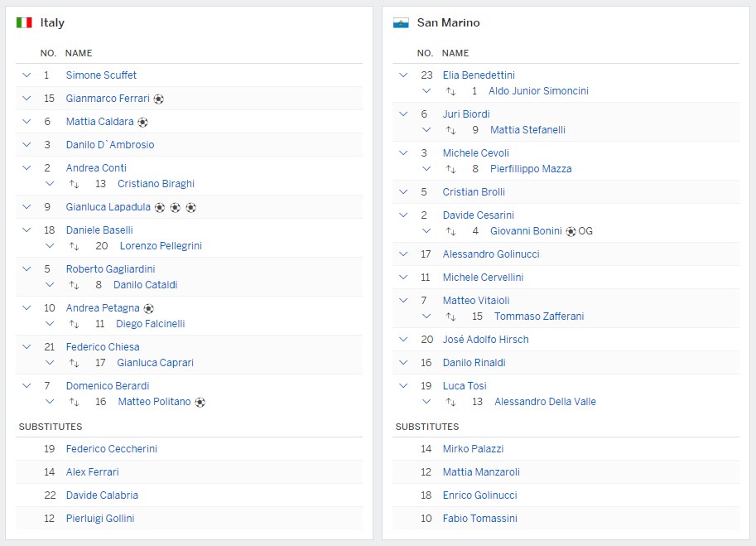Screen dimensions: 756x546
Task: Click the Italy flag icon
Action: tap(24, 22)
